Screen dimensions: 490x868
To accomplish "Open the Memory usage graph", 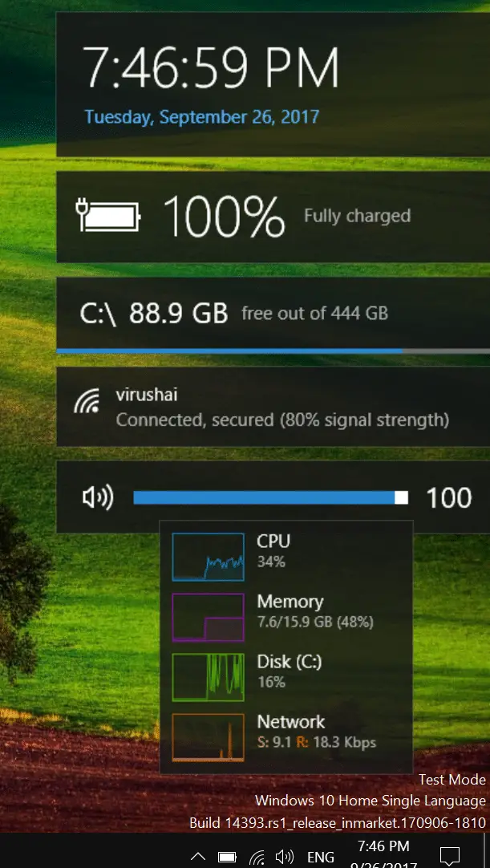I will (x=209, y=617).
